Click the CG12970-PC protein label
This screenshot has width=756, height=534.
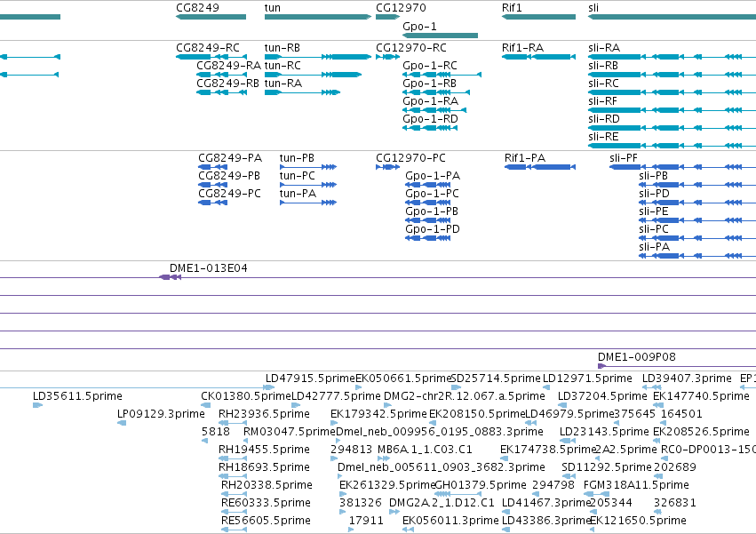tap(410, 158)
